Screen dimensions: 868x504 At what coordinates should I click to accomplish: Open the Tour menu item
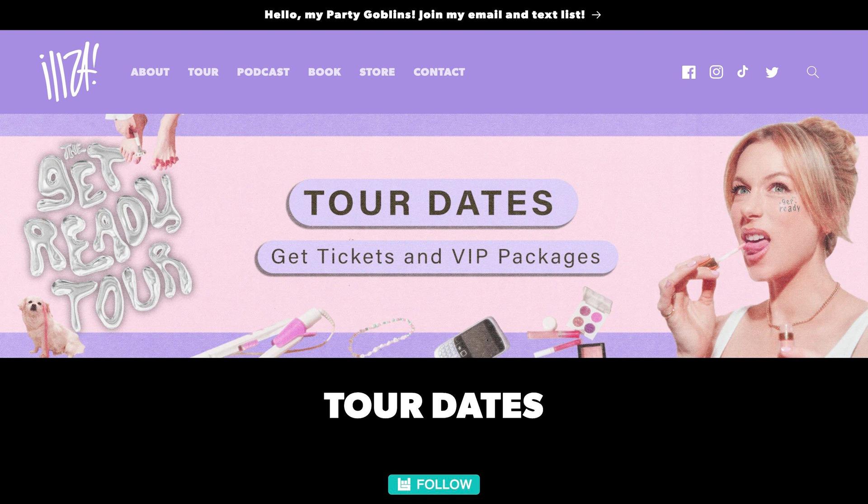click(x=203, y=72)
